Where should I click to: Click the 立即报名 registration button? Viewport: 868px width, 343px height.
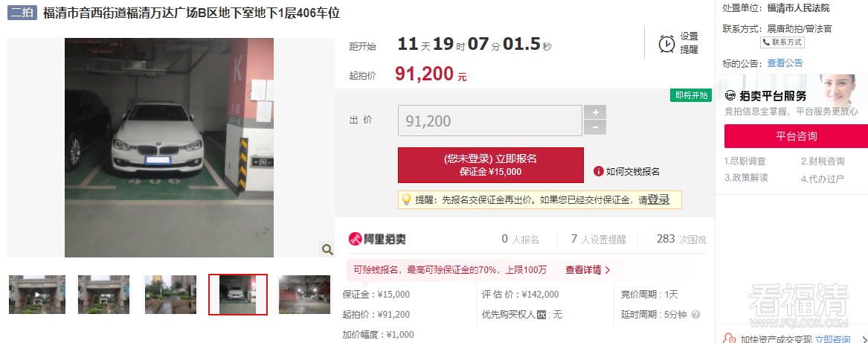(x=490, y=165)
